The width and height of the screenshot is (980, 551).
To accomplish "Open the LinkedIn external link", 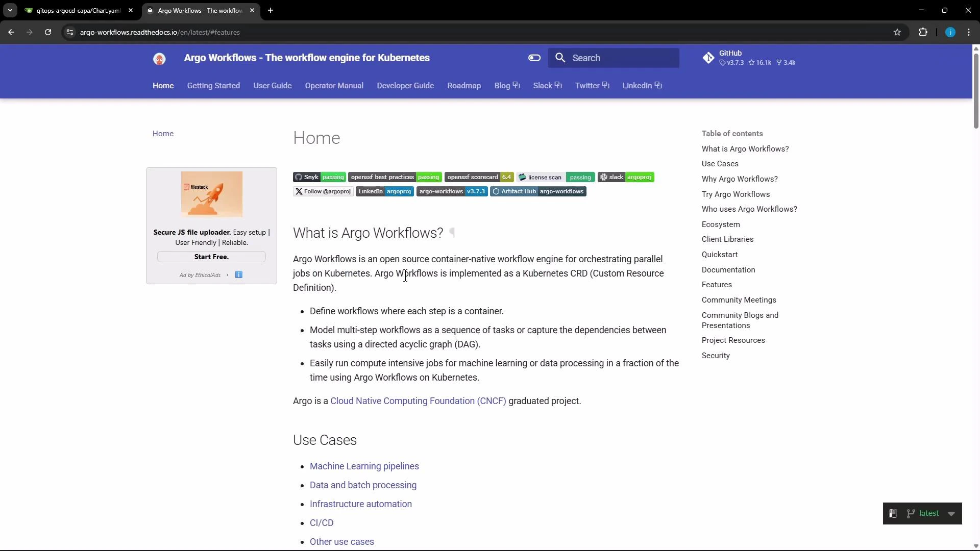I will pyautogui.click(x=642, y=86).
